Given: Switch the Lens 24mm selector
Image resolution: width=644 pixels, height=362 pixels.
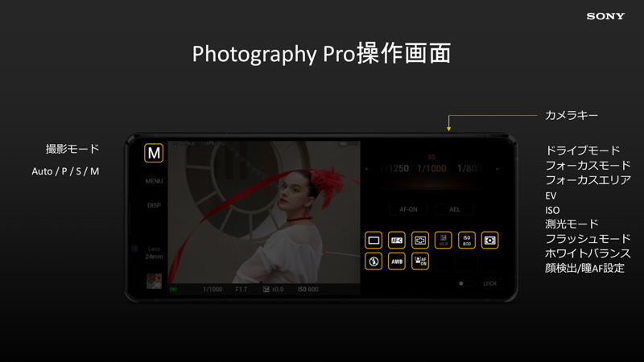Looking at the screenshot, I should [x=154, y=253].
